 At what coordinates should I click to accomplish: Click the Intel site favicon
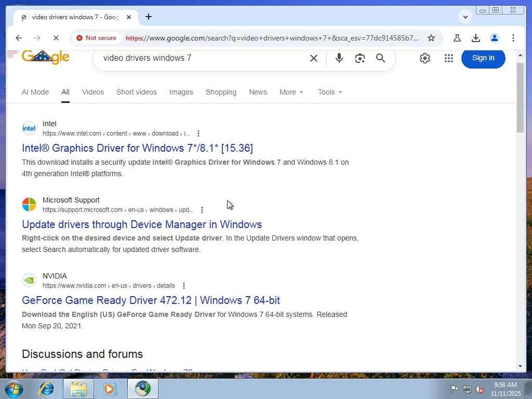point(29,128)
